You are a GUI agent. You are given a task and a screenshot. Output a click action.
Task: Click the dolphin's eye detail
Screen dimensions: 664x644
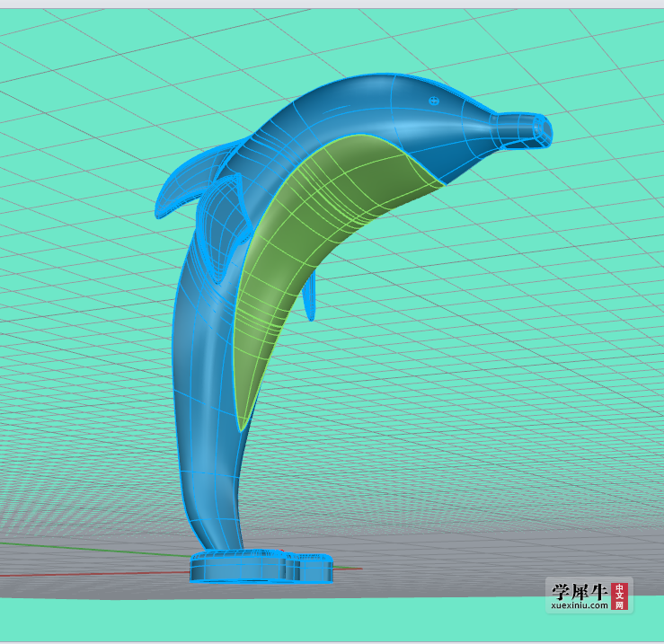coord(434,101)
